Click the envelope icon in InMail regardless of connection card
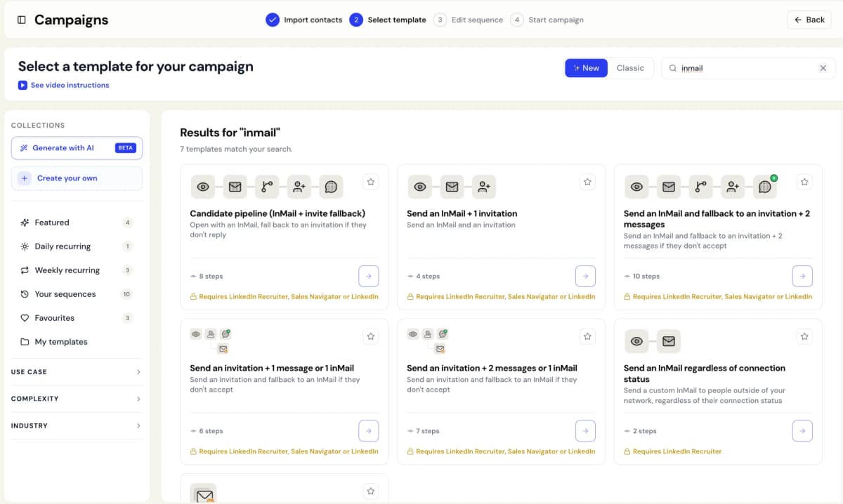The height and width of the screenshot is (504, 843). 669,341
